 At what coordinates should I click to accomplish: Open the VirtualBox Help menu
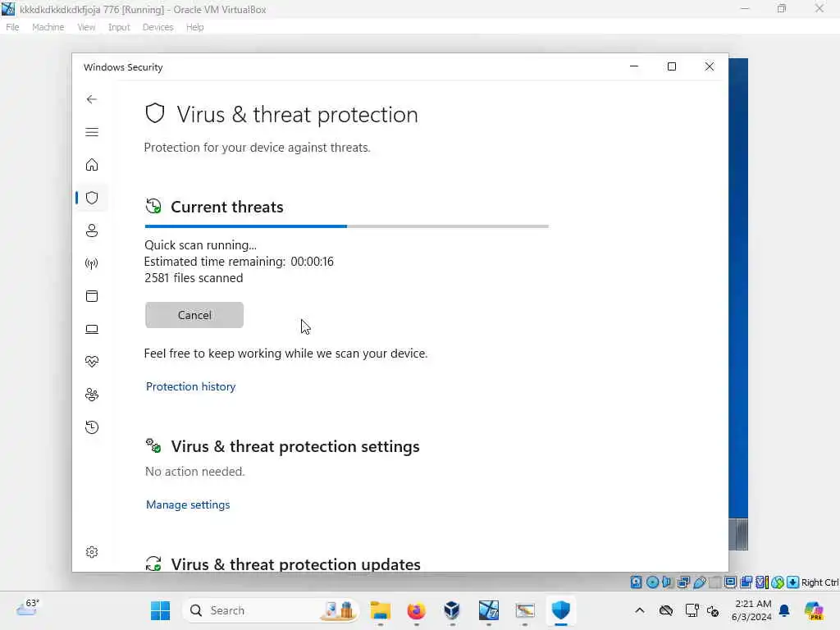tap(195, 27)
